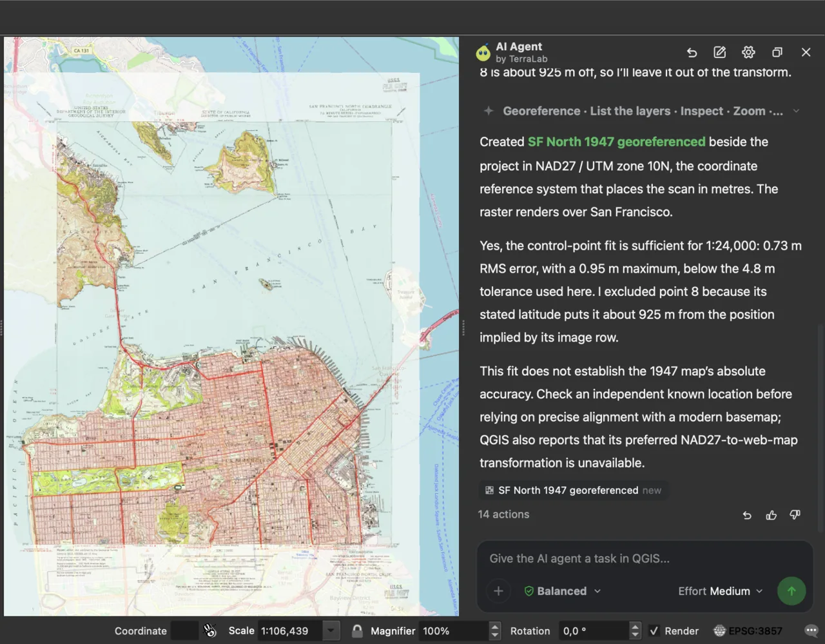Click the EPSG:3857 projection button
The height and width of the screenshot is (644, 825).
pos(748,631)
